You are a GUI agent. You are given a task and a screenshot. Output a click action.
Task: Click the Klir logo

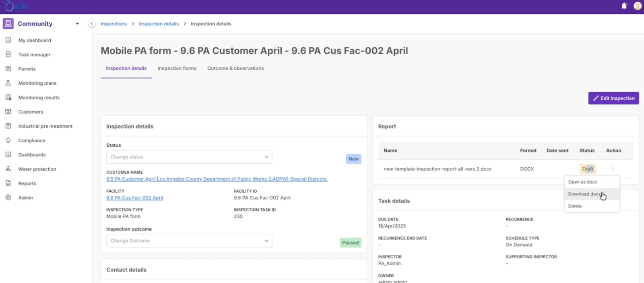(16, 6)
